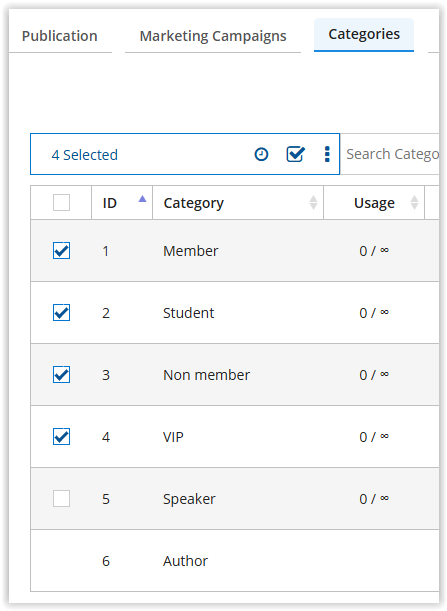Viewport: 447px width, 611px height.
Task: Click the checkmark select-all icon
Action: (x=295, y=154)
